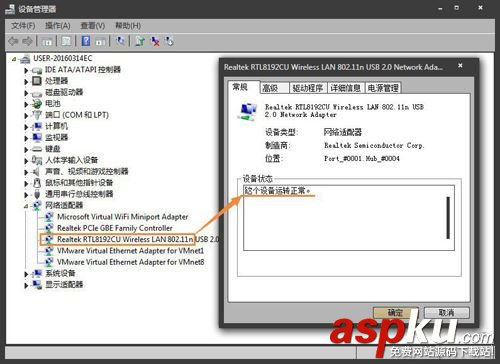Screen dimensions: 500x364
Task: Click inside the 设备状态 text box
Action: pos(349,218)
